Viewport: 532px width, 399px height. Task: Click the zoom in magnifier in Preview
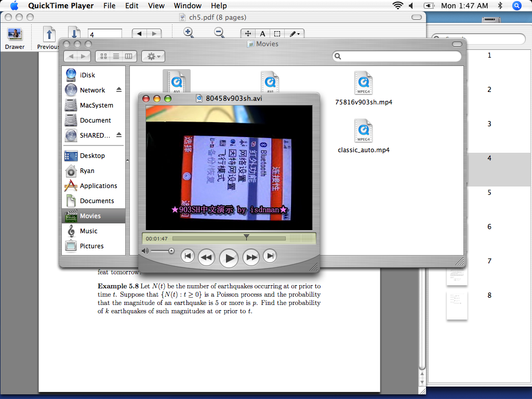(189, 33)
